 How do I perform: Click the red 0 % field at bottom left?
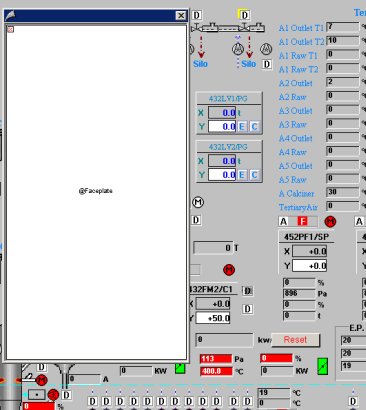click(x=39, y=406)
